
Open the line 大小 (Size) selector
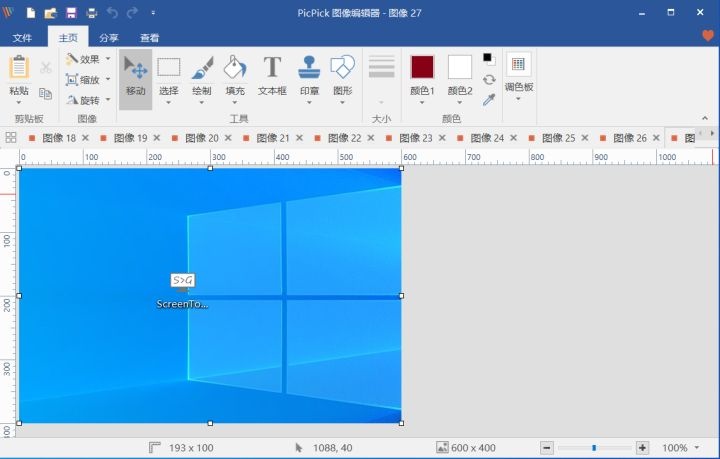coord(382,78)
